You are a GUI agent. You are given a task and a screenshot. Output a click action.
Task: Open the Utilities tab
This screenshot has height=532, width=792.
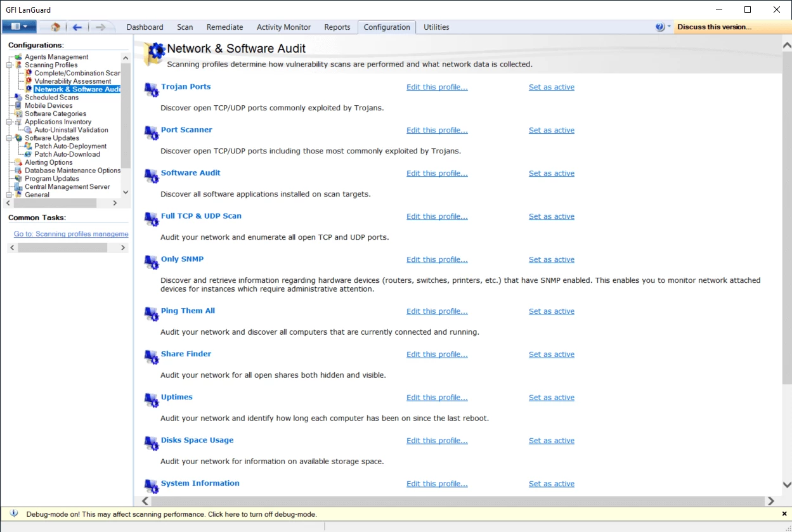click(436, 27)
